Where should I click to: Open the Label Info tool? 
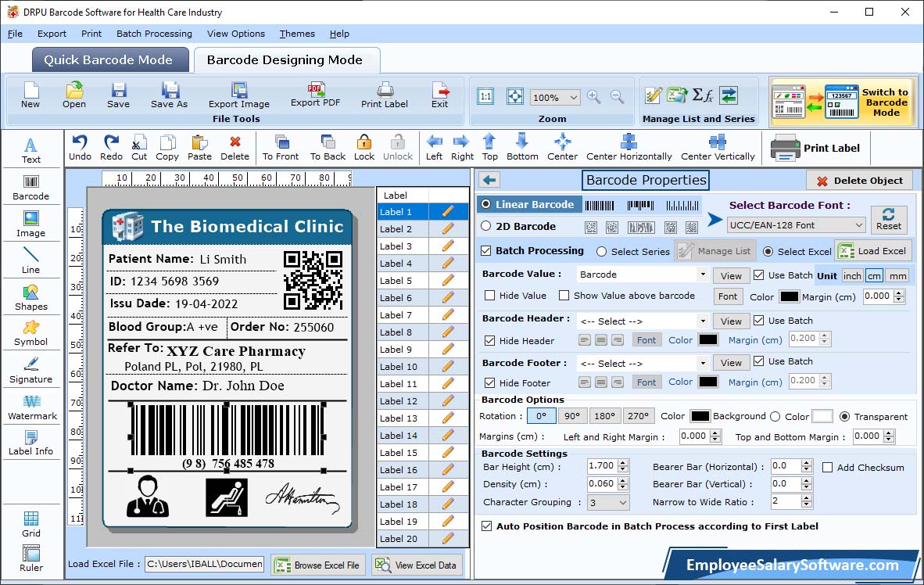pos(31,443)
